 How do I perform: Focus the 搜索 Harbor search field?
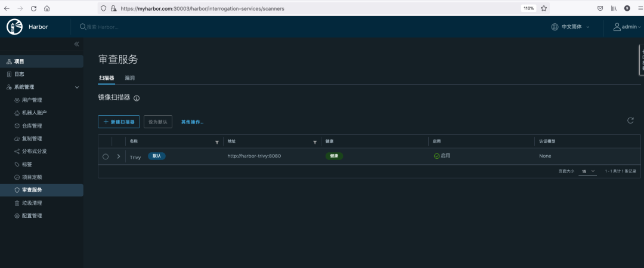103,27
